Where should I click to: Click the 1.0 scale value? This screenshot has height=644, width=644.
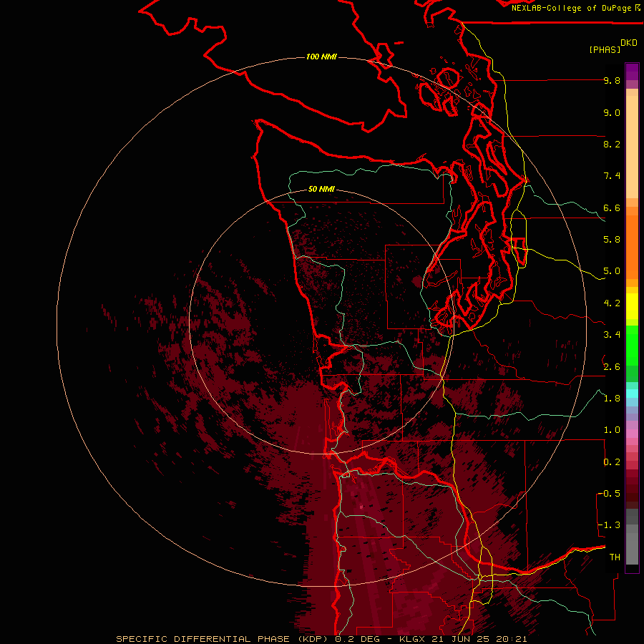click(612, 430)
